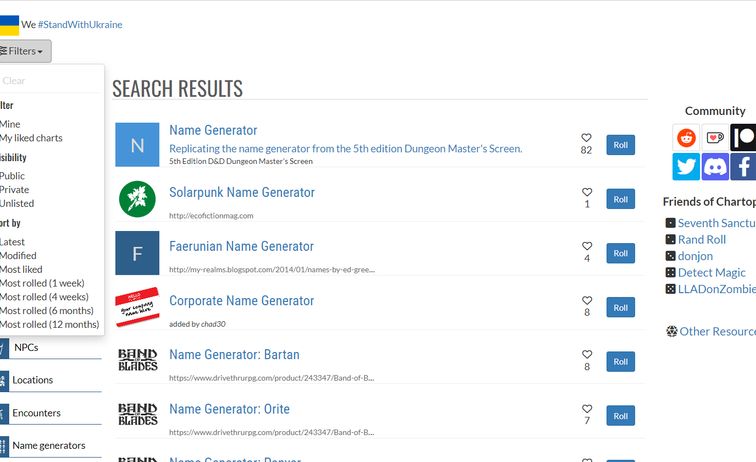Viewport: 756px width, 462px height.
Task: Choose 'Most rolled (1 week)' sort option
Action: tap(44, 283)
